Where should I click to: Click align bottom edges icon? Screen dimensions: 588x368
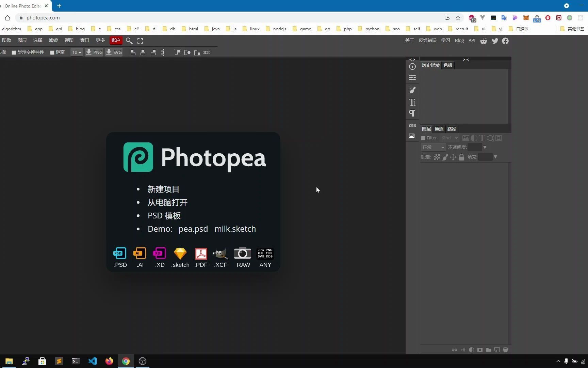click(197, 52)
